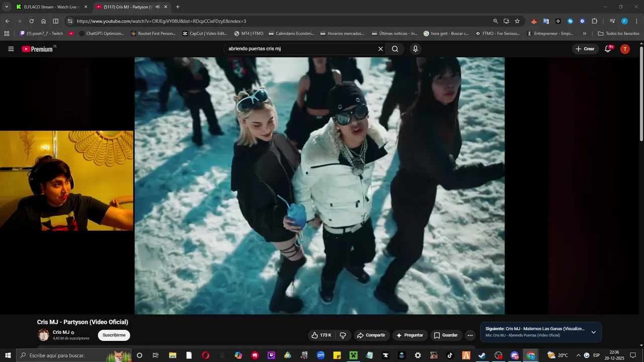This screenshot has width=644, height=362.
Task: Open Chrome bookmarks apps grid
Action: click(7, 34)
